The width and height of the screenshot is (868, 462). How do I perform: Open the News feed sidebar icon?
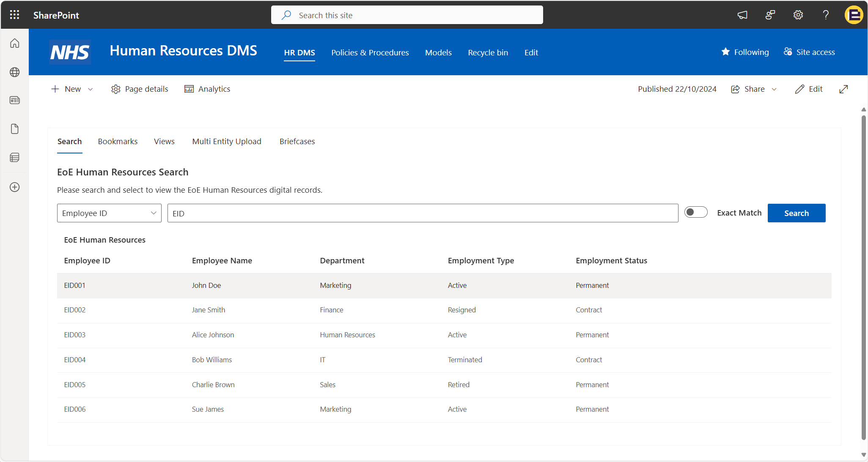click(14, 100)
